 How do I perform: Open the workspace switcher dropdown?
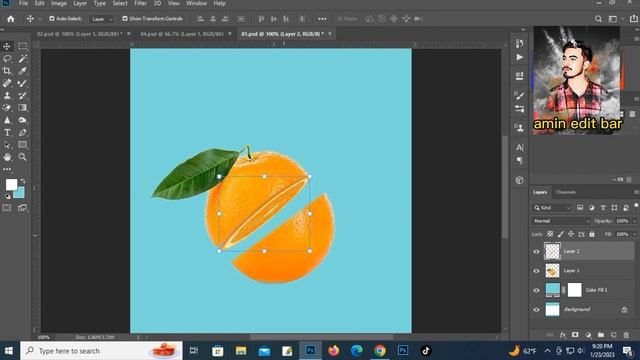[x=615, y=19]
